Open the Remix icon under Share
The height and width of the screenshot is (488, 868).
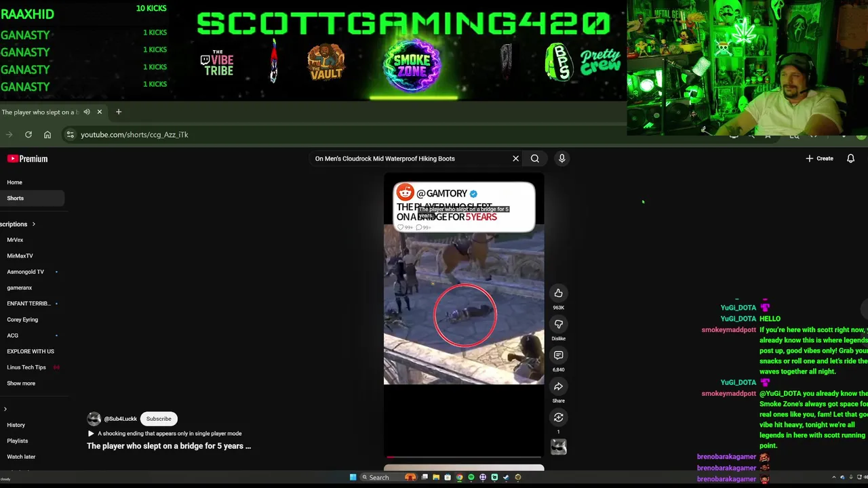point(558,418)
